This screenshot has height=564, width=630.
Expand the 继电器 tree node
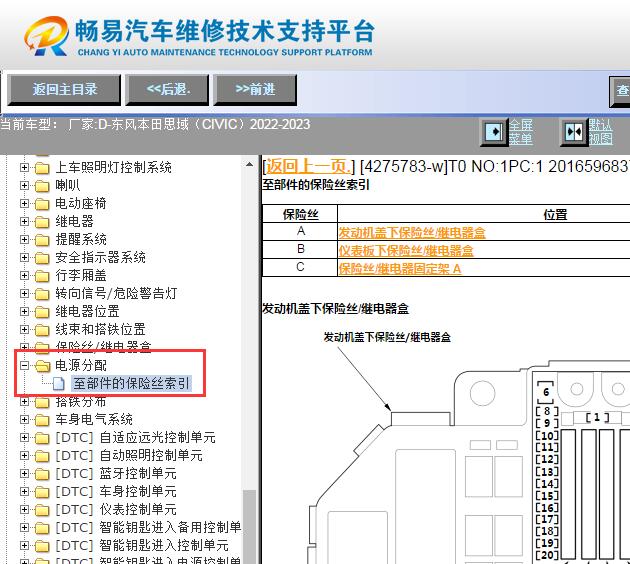[x=25, y=221]
